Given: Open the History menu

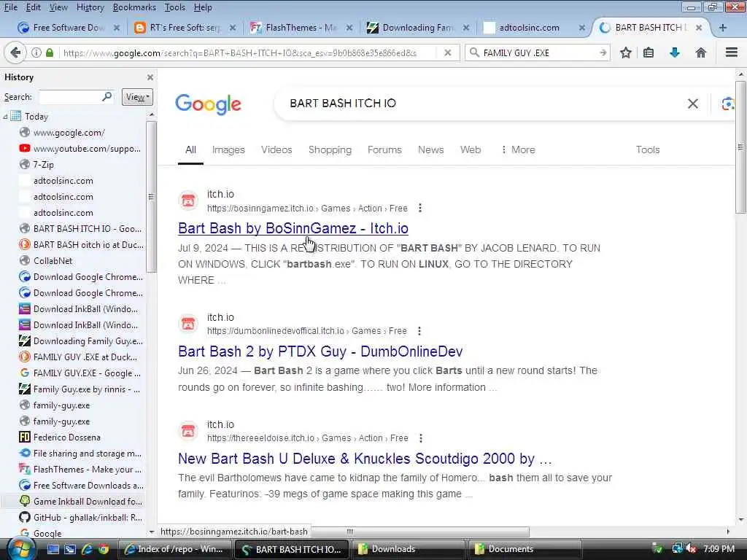Looking at the screenshot, I should point(90,7).
